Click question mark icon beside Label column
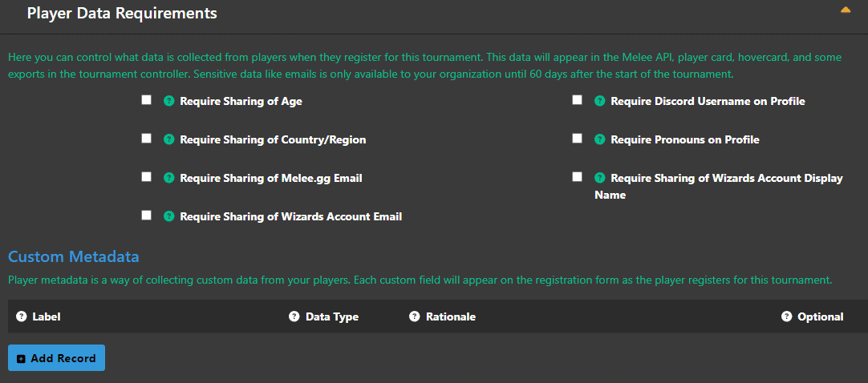The height and width of the screenshot is (383, 868). pyautogui.click(x=22, y=316)
